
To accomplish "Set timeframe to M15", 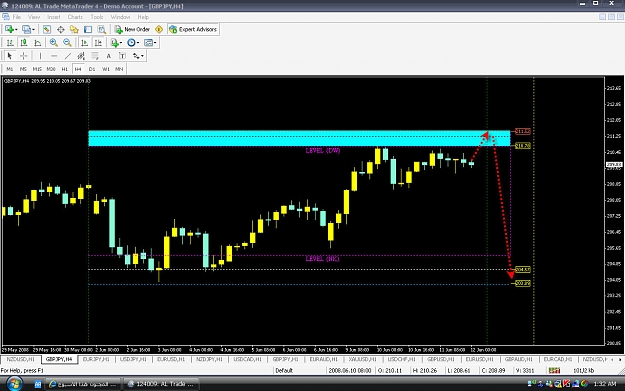I will [x=37, y=69].
